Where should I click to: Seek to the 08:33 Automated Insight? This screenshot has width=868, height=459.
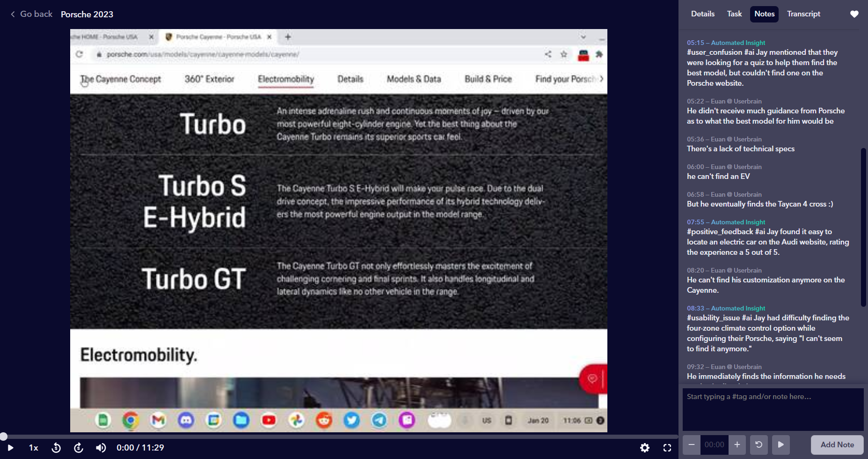tap(695, 308)
